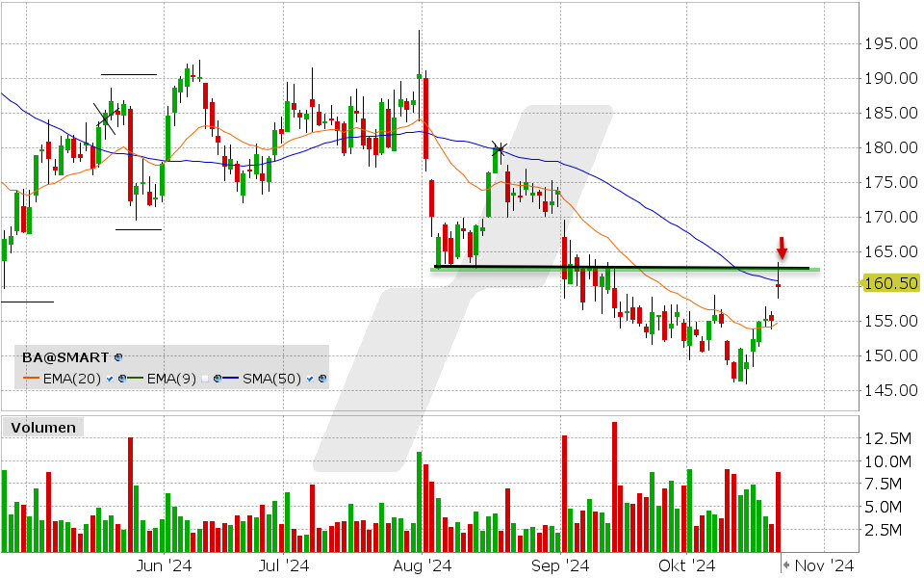The width and height of the screenshot is (924, 578).
Task: Click the Sep '24 date label
Action: click(560, 566)
